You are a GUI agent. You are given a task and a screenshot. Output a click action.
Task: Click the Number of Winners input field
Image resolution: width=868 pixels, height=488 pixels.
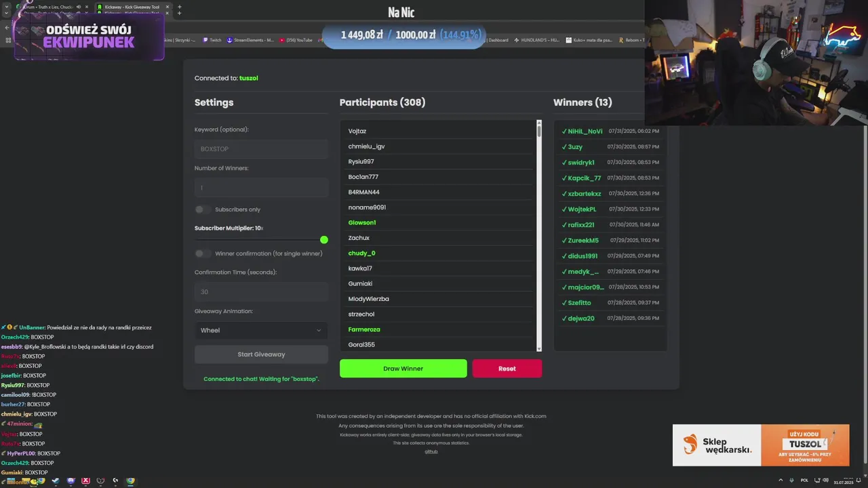click(x=261, y=188)
